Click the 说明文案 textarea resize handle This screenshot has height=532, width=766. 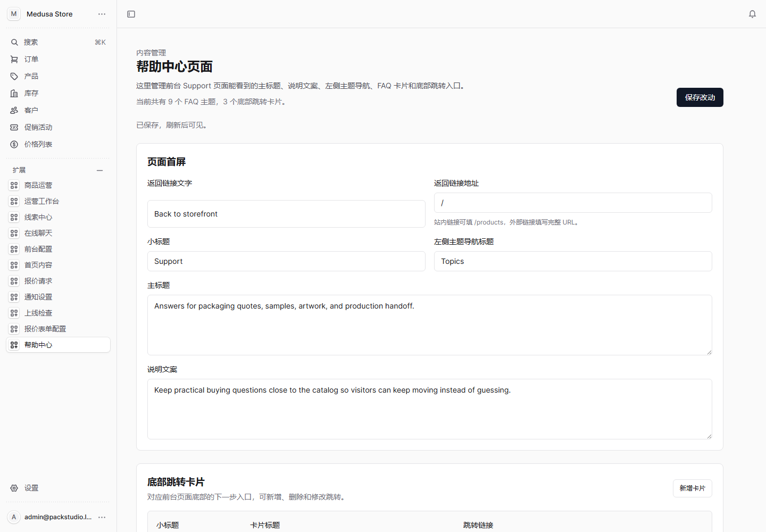point(709,436)
